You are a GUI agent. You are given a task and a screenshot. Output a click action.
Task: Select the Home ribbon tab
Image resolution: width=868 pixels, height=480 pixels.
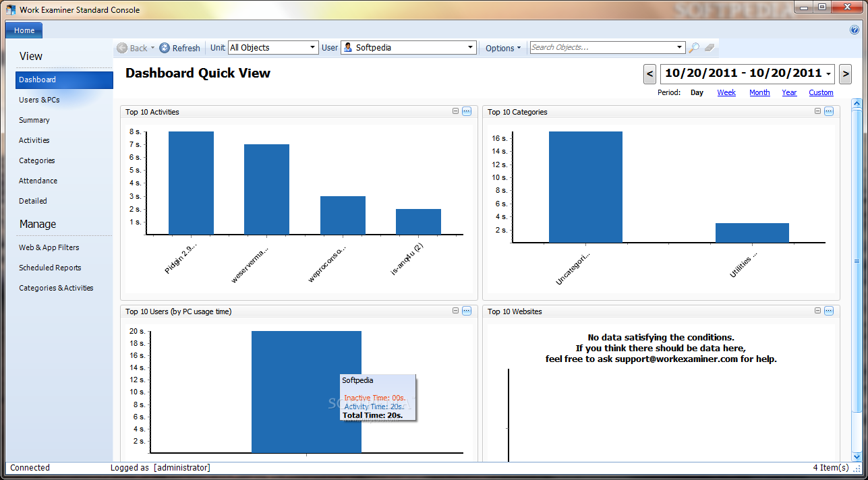[x=24, y=30]
